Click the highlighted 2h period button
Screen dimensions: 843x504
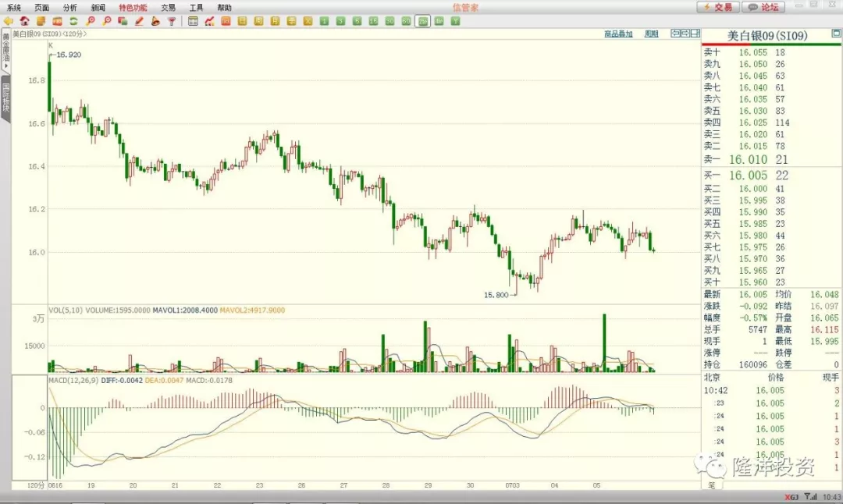(x=422, y=21)
